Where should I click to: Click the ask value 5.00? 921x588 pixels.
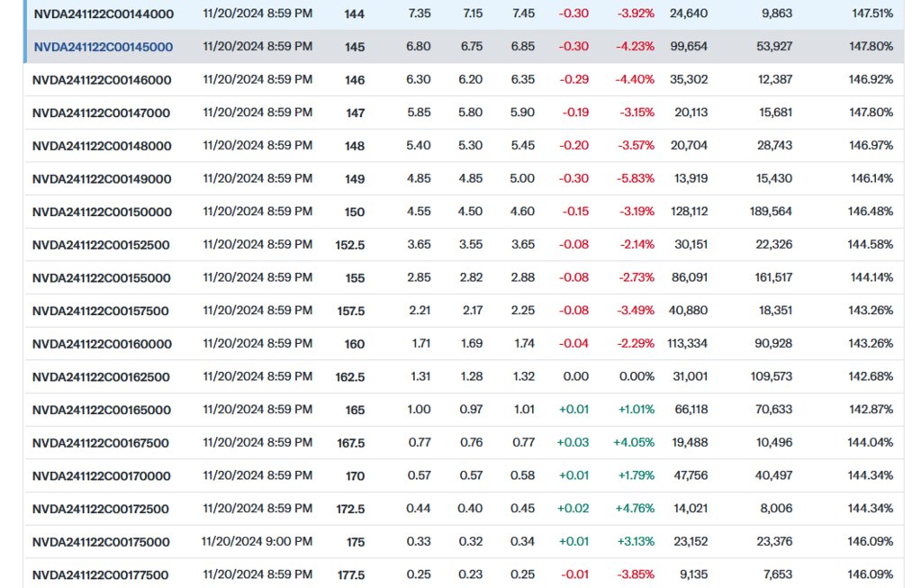coord(522,178)
